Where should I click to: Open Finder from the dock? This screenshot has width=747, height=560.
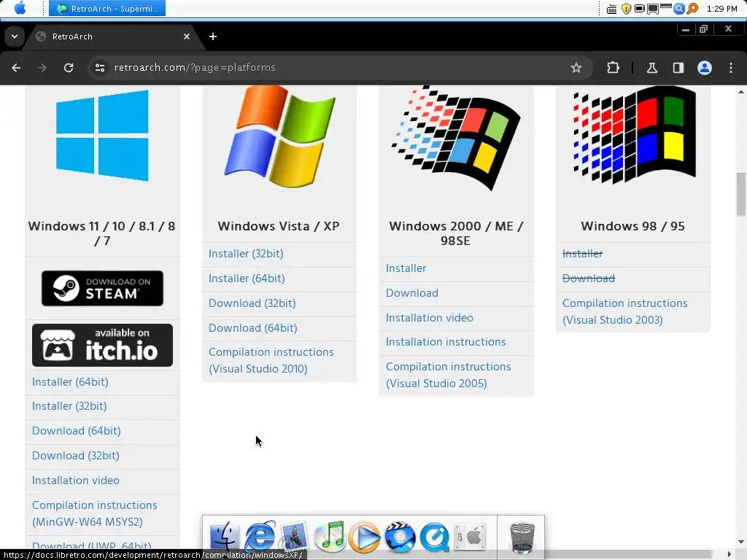(x=225, y=537)
